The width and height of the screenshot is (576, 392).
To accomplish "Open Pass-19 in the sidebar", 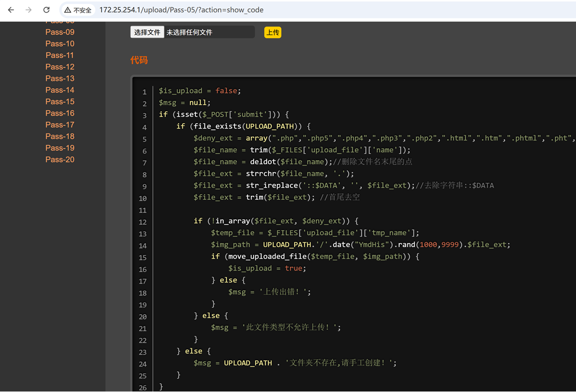I will (x=60, y=148).
